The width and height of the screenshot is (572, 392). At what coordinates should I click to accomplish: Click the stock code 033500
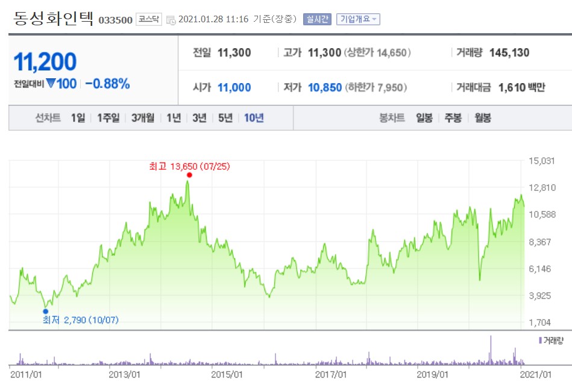coord(115,20)
